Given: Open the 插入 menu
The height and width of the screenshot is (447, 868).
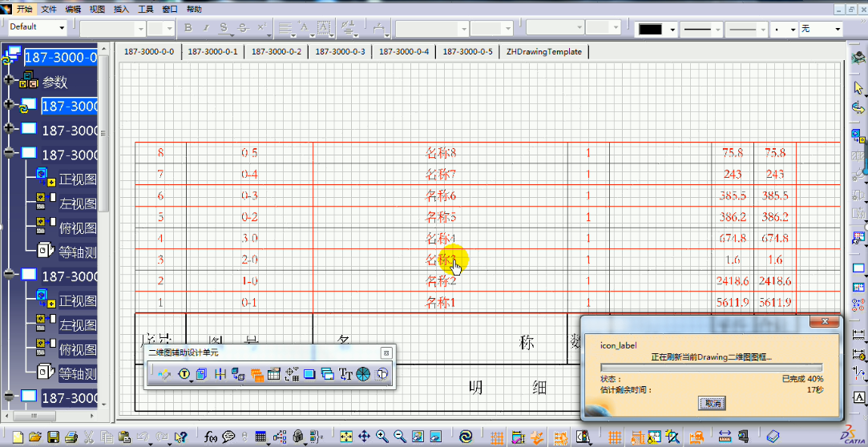Looking at the screenshot, I should click(121, 9).
